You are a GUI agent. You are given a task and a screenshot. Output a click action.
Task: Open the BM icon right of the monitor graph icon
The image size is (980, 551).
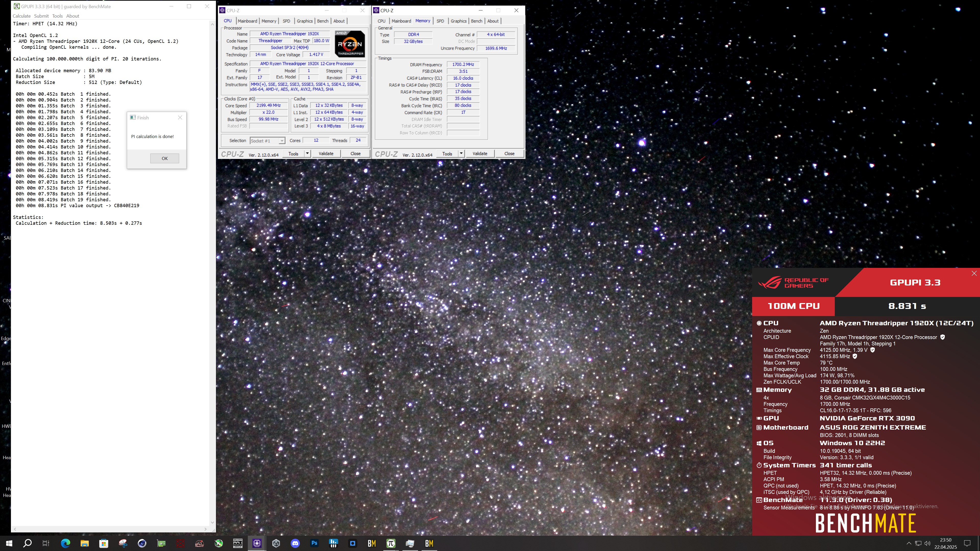pyautogui.click(x=429, y=543)
